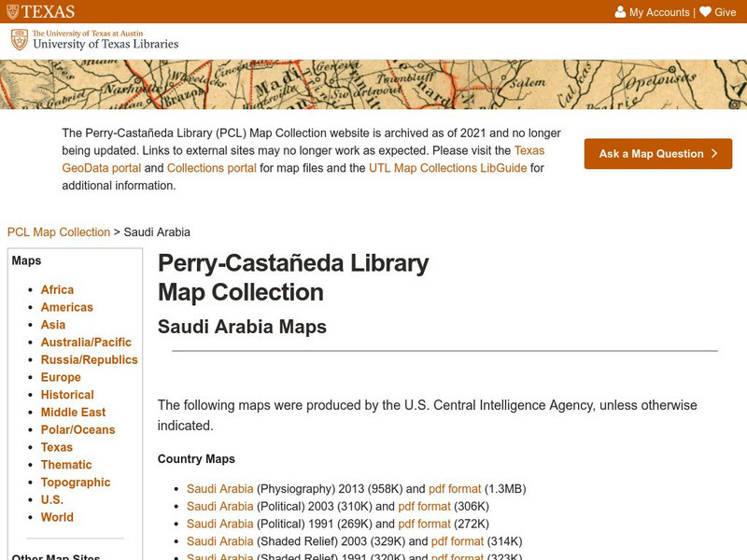Screen dimensions: 747x560
Task: Open Russia/Republics maps section
Action: coord(89,360)
